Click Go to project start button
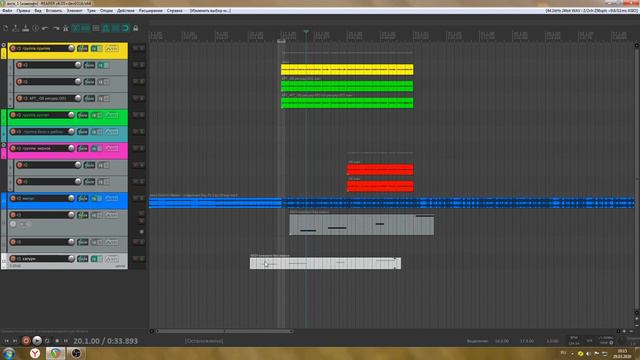 click(x=6, y=341)
